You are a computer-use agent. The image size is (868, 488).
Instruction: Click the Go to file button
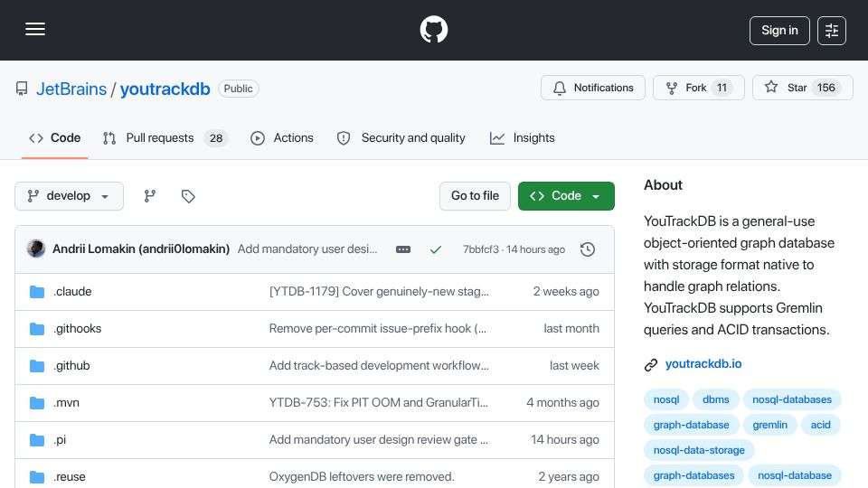[475, 196]
